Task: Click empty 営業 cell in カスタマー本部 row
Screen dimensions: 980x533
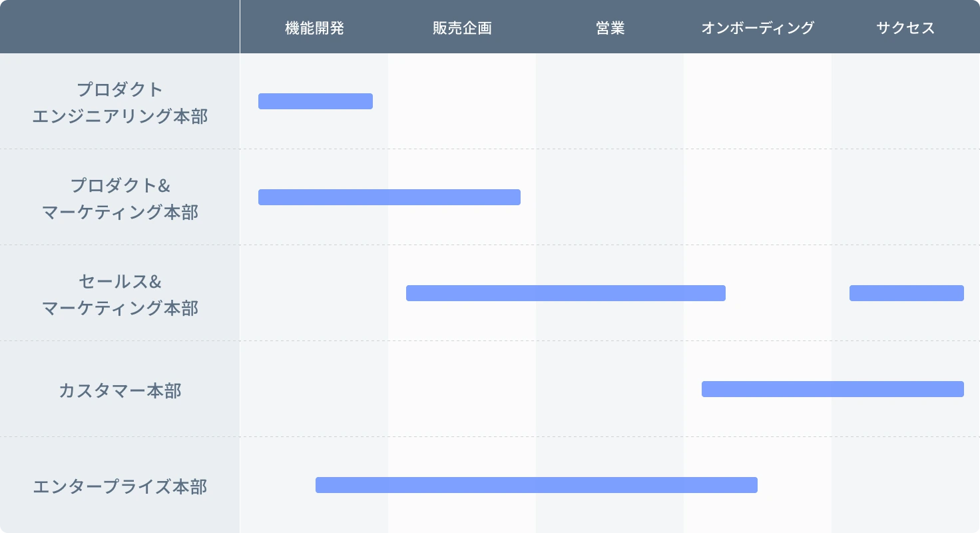Action: pyautogui.click(x=610, y=389)
